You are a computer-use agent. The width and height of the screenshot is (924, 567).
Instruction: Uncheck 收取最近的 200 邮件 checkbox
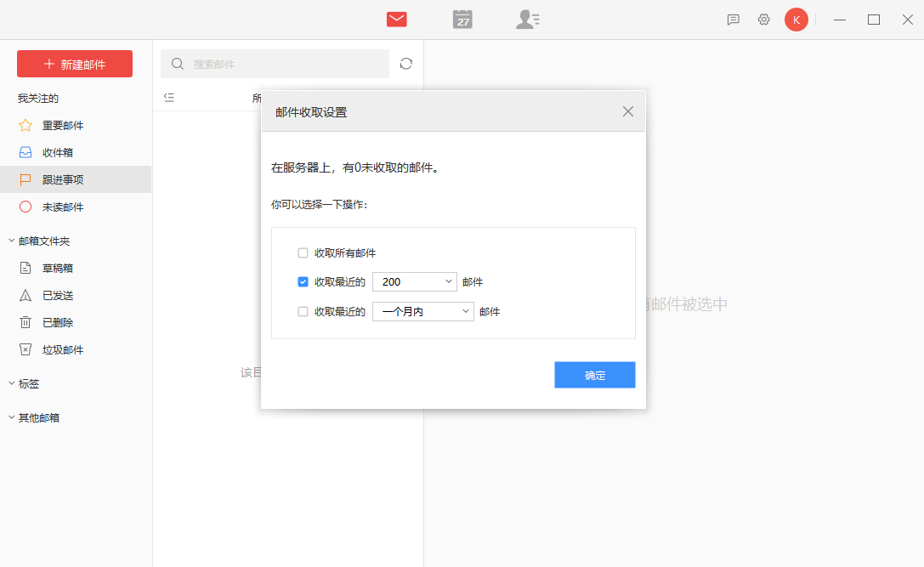(x=303, y=282)
